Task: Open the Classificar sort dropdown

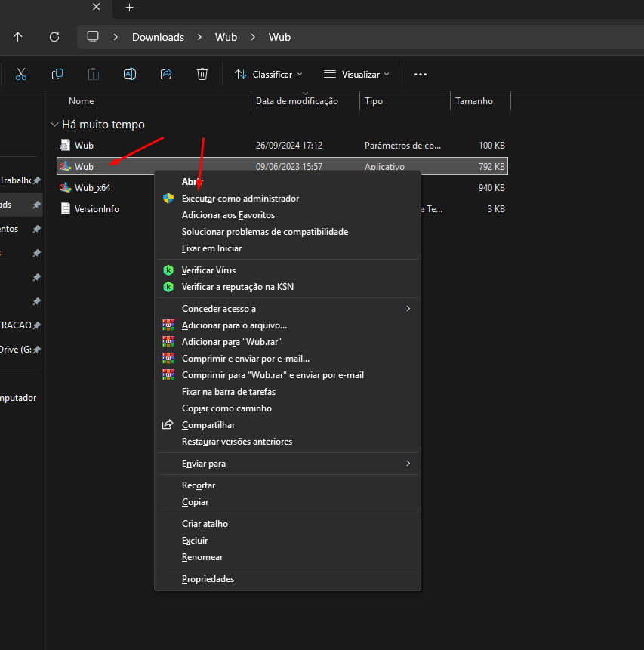Action: pos(268,74)
